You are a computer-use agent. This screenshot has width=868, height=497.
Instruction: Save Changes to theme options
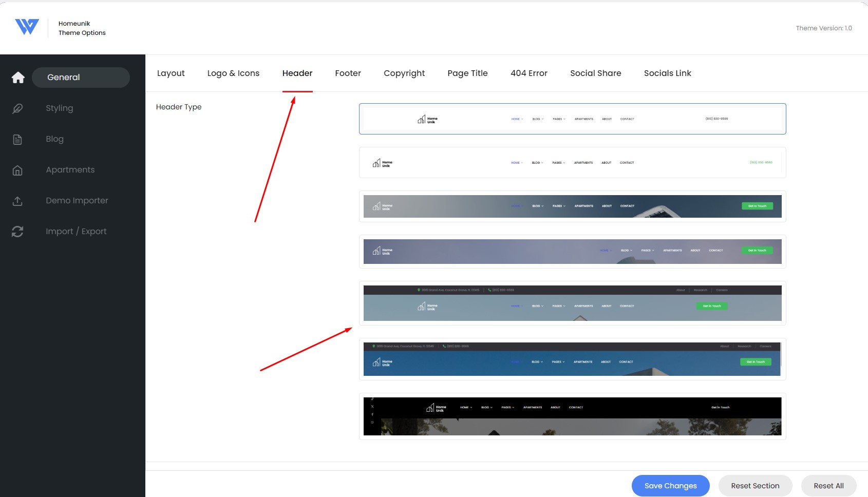(670, 486)
